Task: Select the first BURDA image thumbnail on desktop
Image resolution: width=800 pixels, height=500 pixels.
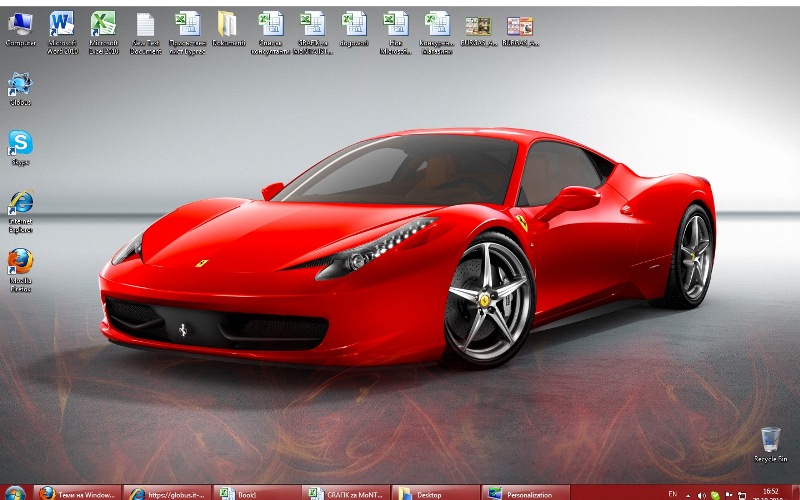Action: 477,26
